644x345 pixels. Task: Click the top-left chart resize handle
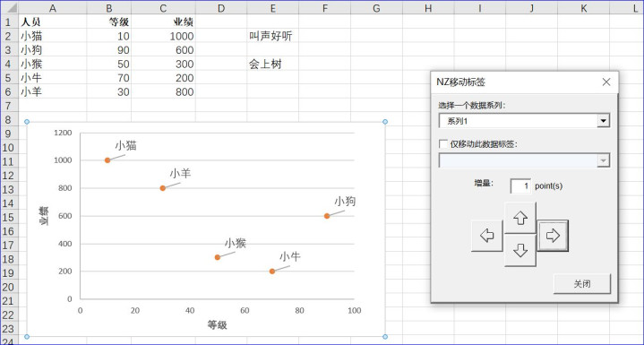pos(27,122)
